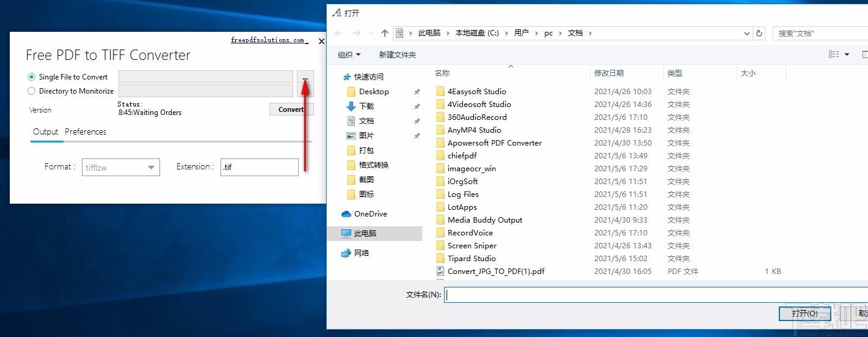Click the Convert button in the converter
This screenshot has width=868, height=337.
tap(291, 109)
